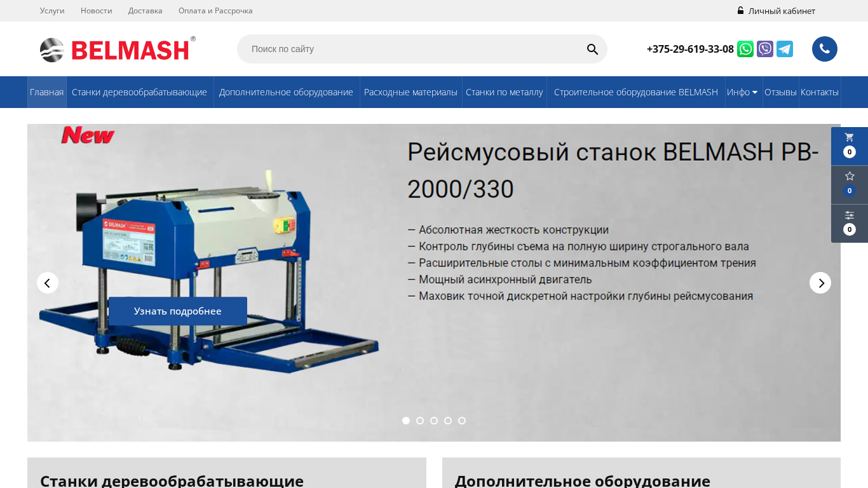Open Контакты in the main menu
Image resolution: width=868 pixels, height=488 pixels.
[x=820, y=92]
